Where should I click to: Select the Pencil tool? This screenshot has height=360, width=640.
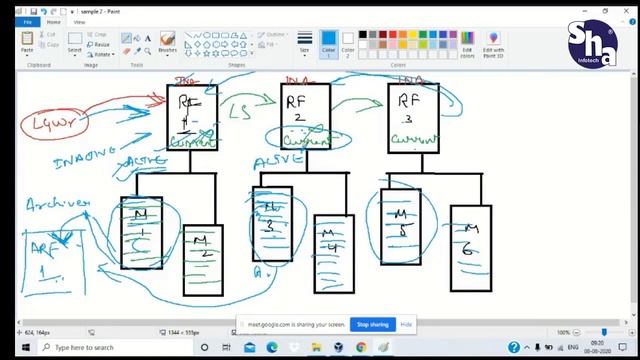click(x=126, y=38)
